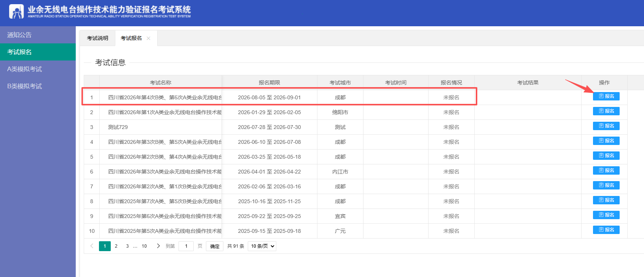Click 报名 button for row 7 exam
The image size is (644, 277).
pos(606,185)
